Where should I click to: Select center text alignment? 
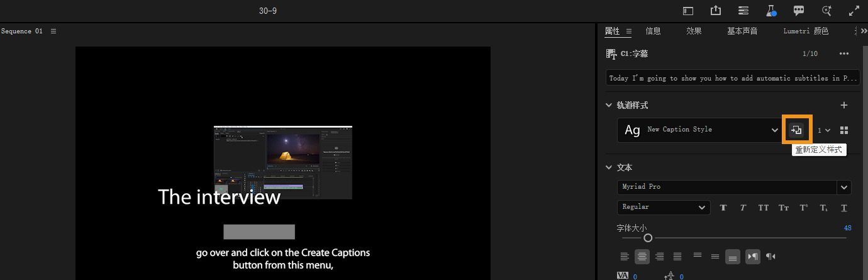click(x=642, y=256)
